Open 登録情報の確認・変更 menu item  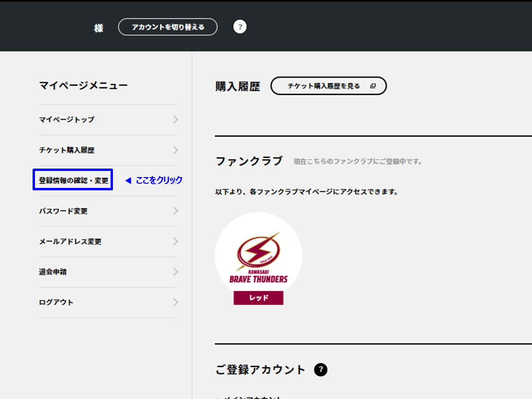pos(73,180)
